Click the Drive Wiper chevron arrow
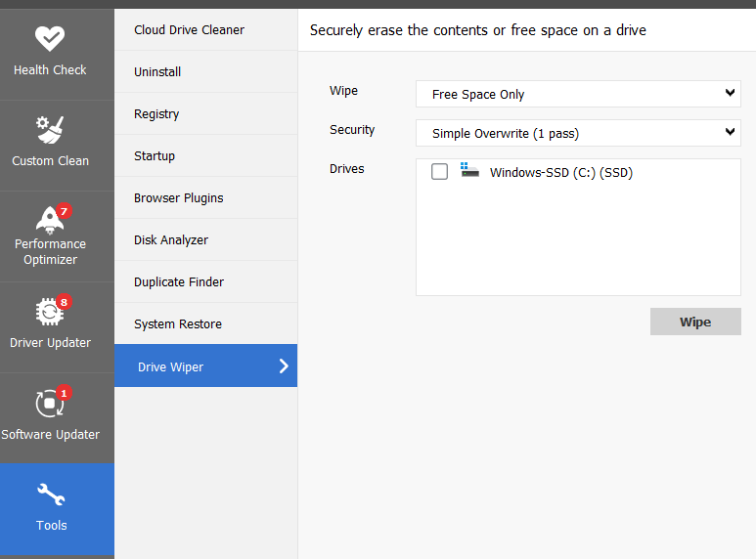 [x=284, y=366]
